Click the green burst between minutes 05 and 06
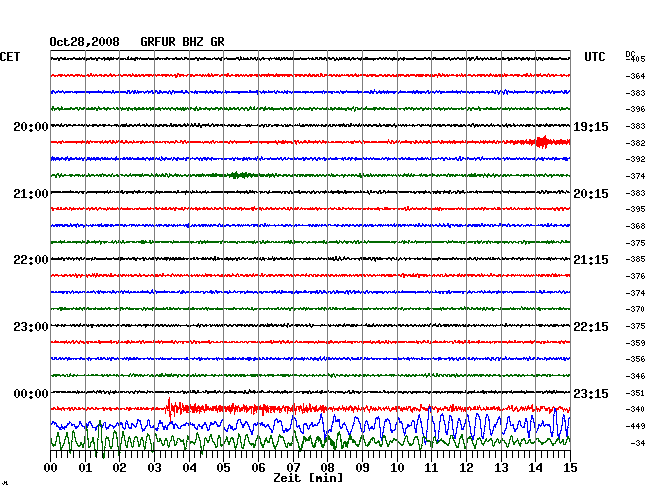The image size is (650, 494). (x=238, y=175)
